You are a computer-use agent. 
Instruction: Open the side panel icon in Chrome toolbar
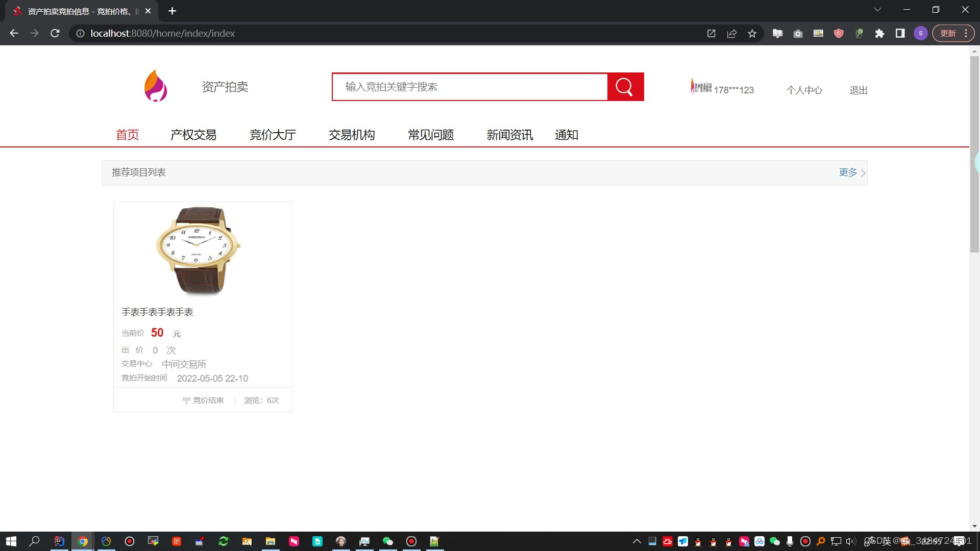(900, 34)
